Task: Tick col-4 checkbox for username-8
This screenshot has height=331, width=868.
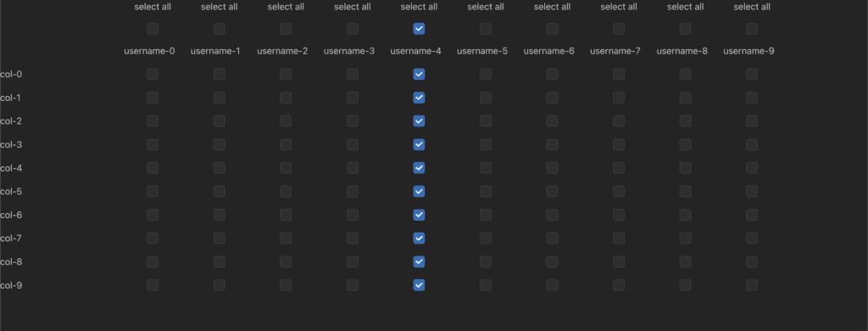Action: pos(685,168)
